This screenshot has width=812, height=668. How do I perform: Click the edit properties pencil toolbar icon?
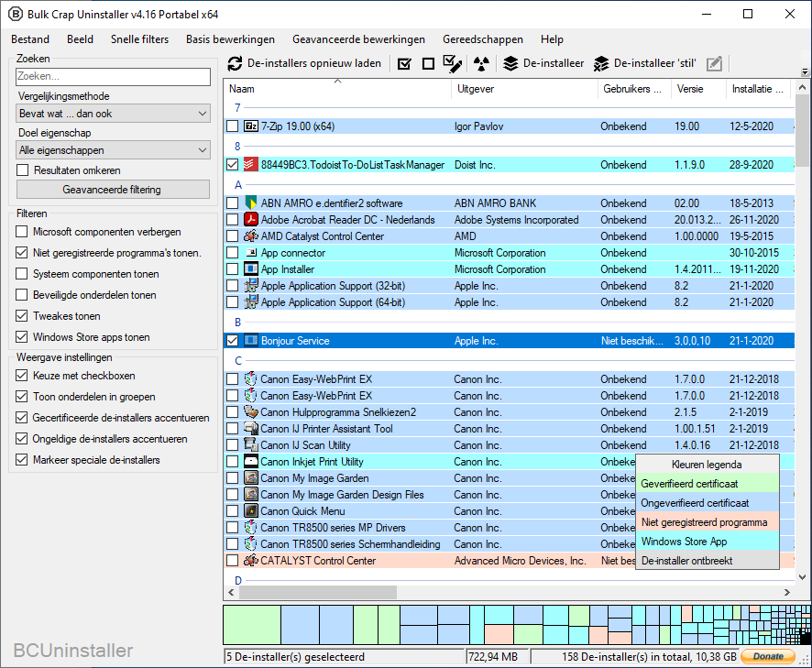pyautogui.click(x=714, y=64)
